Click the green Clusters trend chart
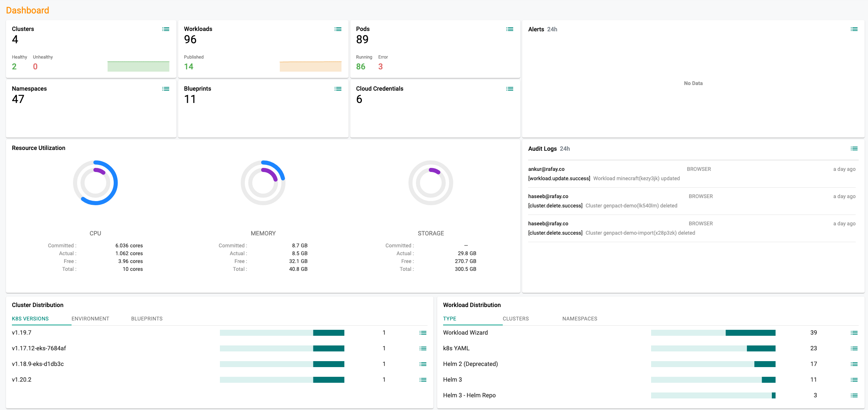 138,66
